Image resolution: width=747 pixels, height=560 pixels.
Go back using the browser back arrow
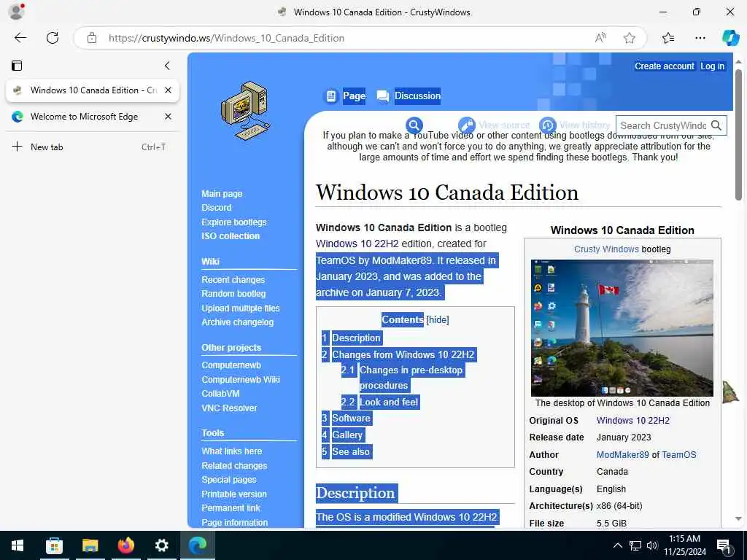pos(20,38)
